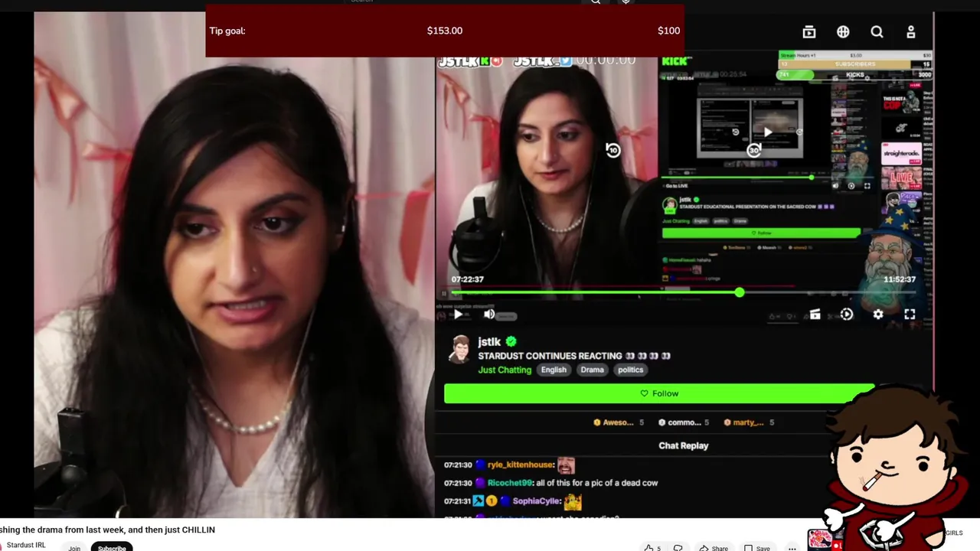Open Kick browse icon in header
The image size is (980, 551).
tap(809, 31)
